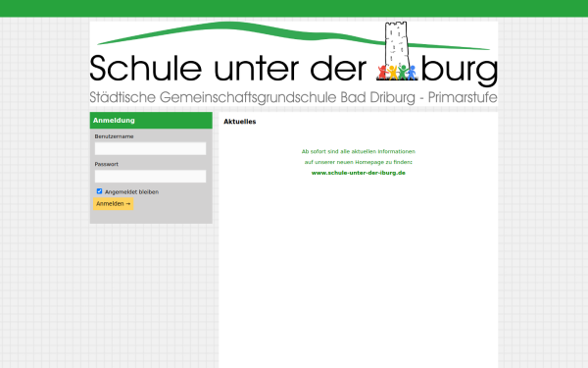
Task: Click the Passwort label
Action: click(x=107, y=164)
